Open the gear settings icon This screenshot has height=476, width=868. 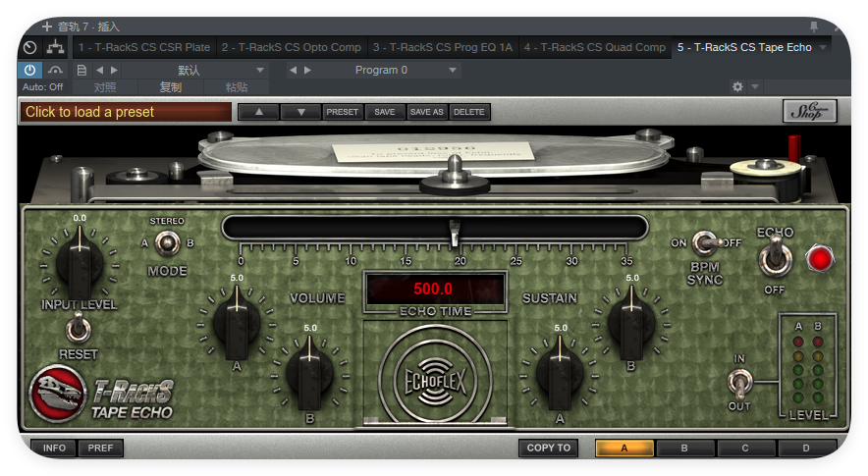pos(737,87)
